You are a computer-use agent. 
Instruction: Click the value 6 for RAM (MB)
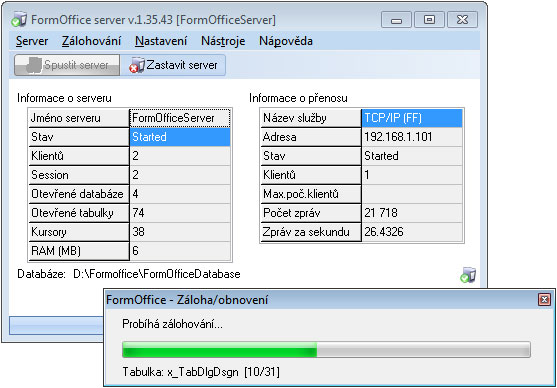tap(180, 251)
